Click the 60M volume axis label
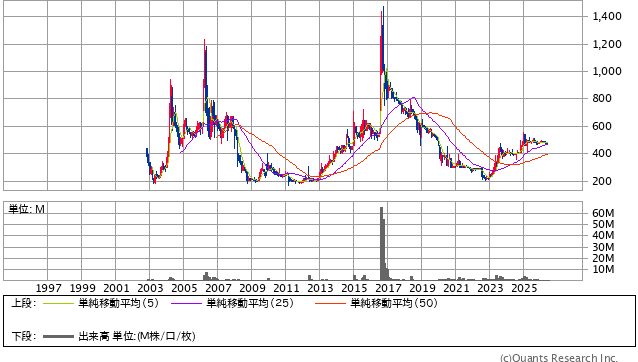This screenshot has height=362, width=638. [x=603, y=213]
